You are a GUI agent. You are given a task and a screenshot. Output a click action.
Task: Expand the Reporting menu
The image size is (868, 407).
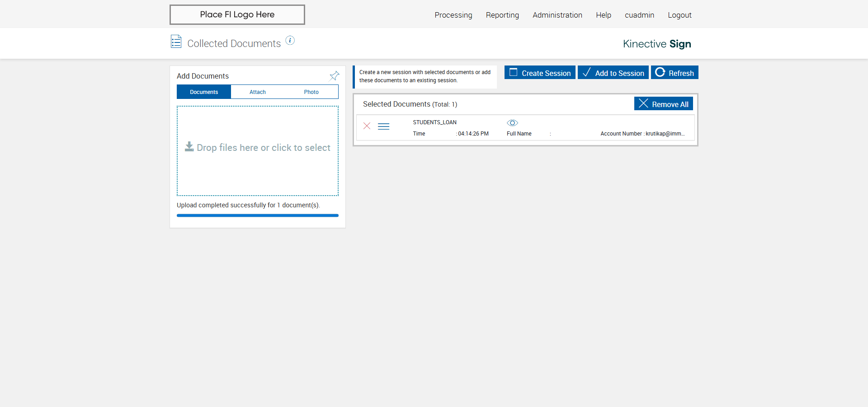(x=502, y=15)
